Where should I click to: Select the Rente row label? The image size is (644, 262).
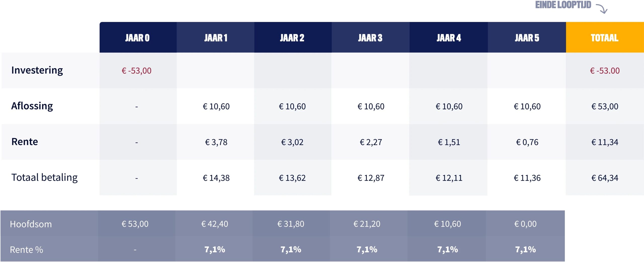(x=25, y=142)
